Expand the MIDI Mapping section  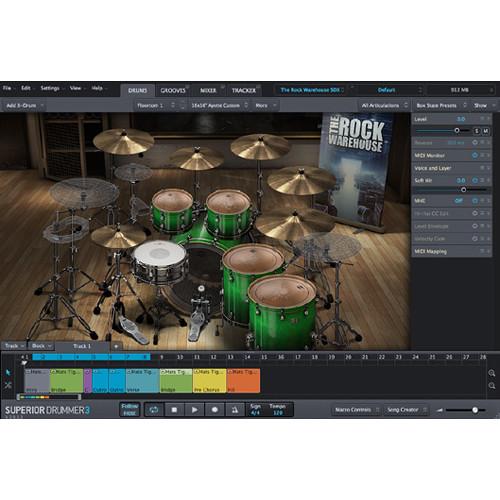[488, 251]
